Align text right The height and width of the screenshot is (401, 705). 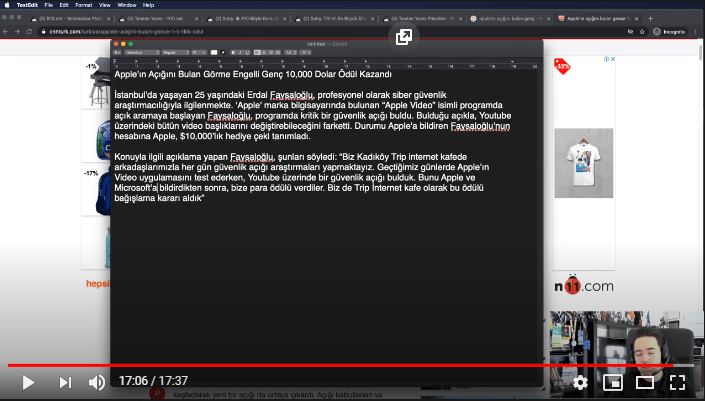click(x=271, y=53)
